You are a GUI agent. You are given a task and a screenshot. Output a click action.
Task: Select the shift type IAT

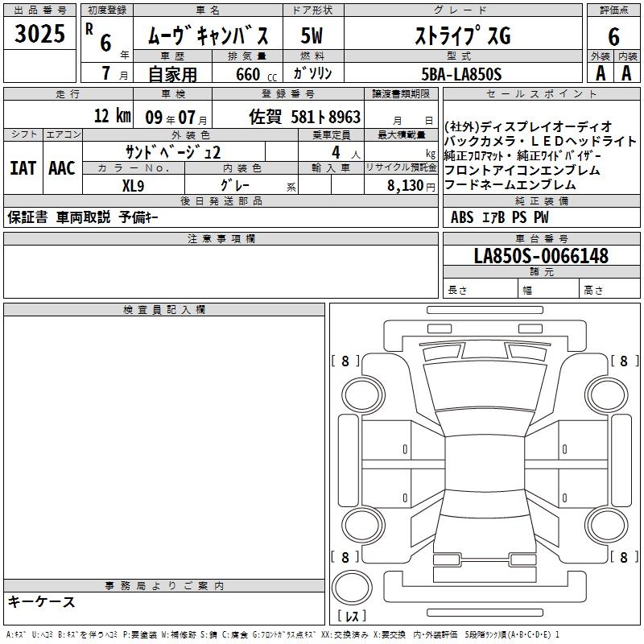(23, 168)
